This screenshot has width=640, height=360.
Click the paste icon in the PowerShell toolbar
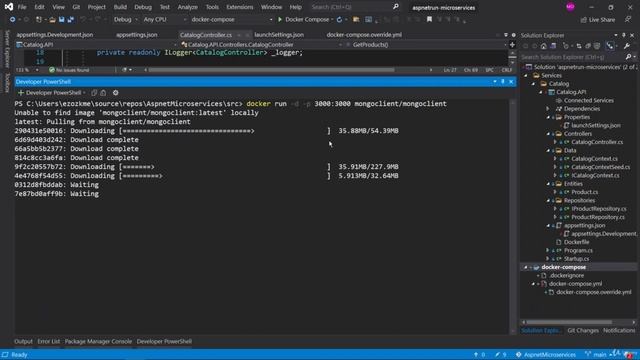103,93
